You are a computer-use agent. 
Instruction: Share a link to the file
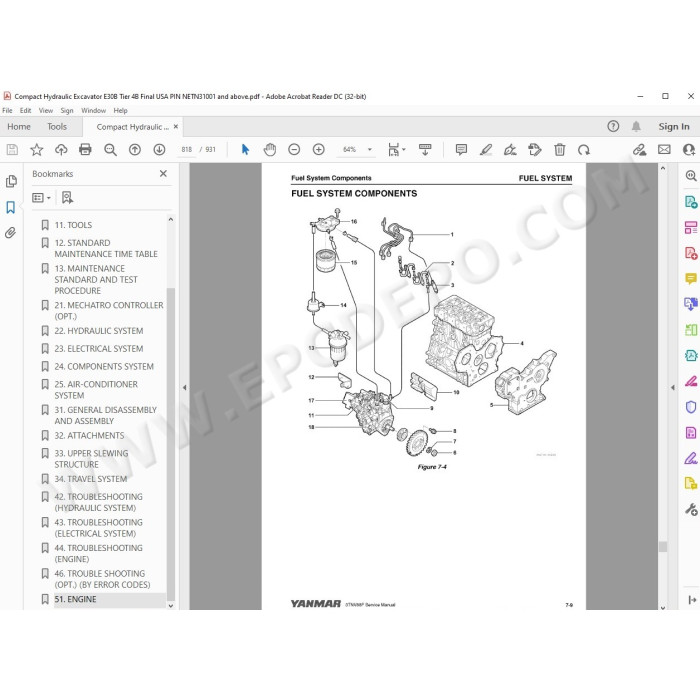coord(639,150)
